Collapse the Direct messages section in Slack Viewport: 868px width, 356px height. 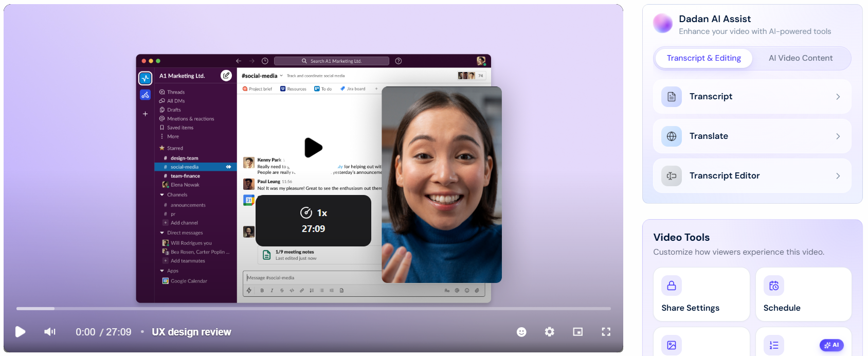(x=162, y=233)
